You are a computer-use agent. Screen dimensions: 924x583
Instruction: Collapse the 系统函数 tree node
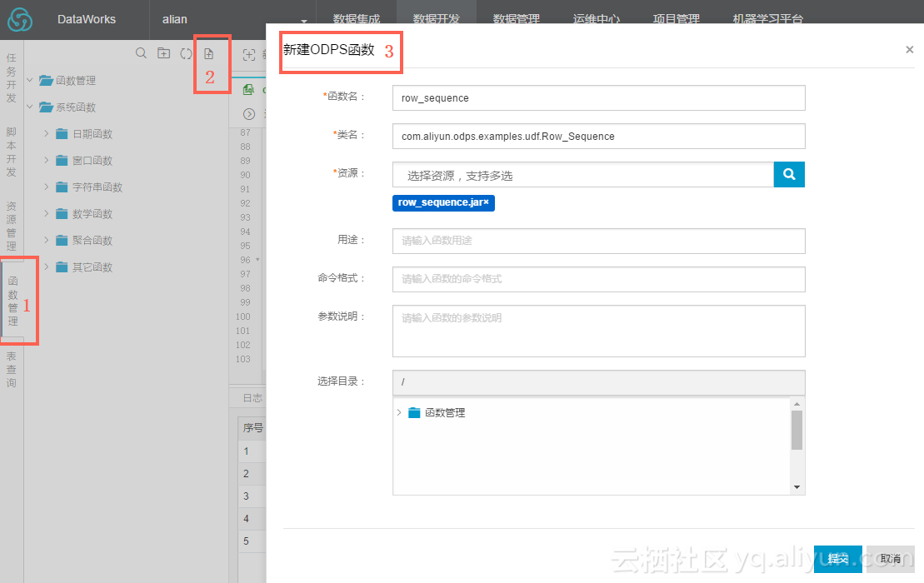pyautogui.click(x=29, y=107)
